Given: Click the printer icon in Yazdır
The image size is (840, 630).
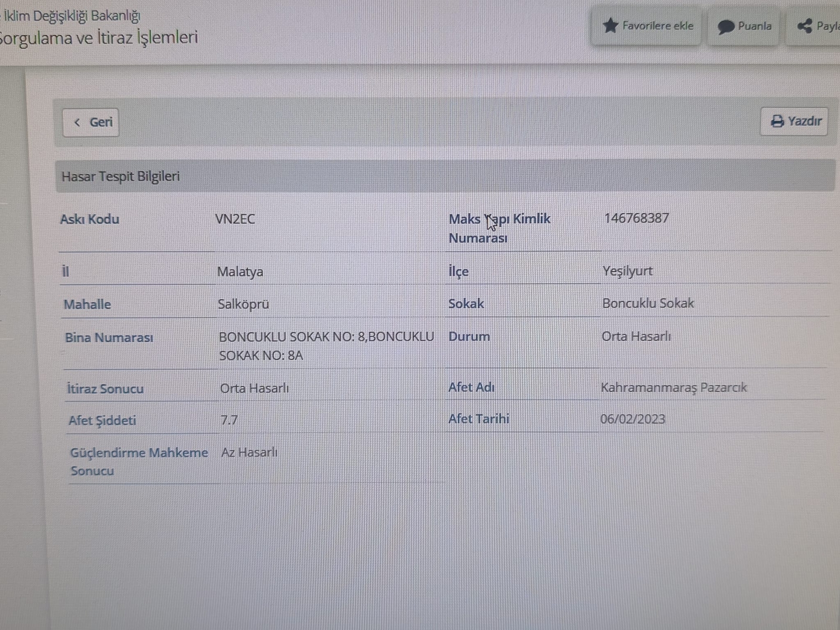Looking at the screenshot, I should (x=777, y=121).
